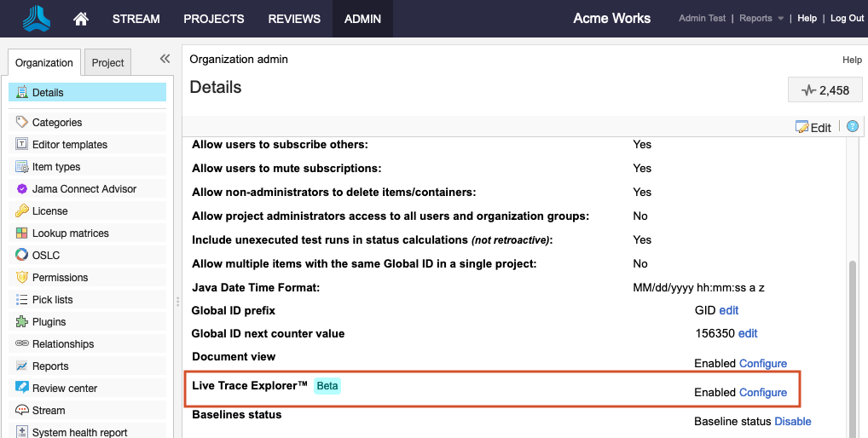Select Editor templates in the sidebar

tap(88, 144)
